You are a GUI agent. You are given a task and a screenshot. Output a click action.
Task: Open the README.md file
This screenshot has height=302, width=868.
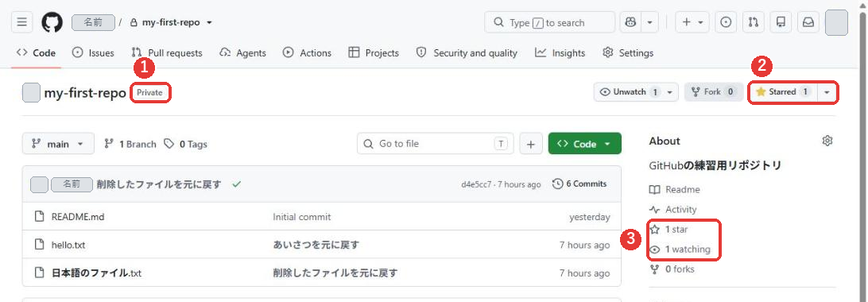point(78,217)
